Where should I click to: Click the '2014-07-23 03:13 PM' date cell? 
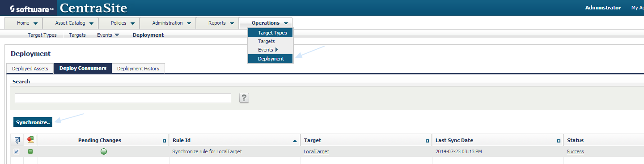(x=459, y=151)
